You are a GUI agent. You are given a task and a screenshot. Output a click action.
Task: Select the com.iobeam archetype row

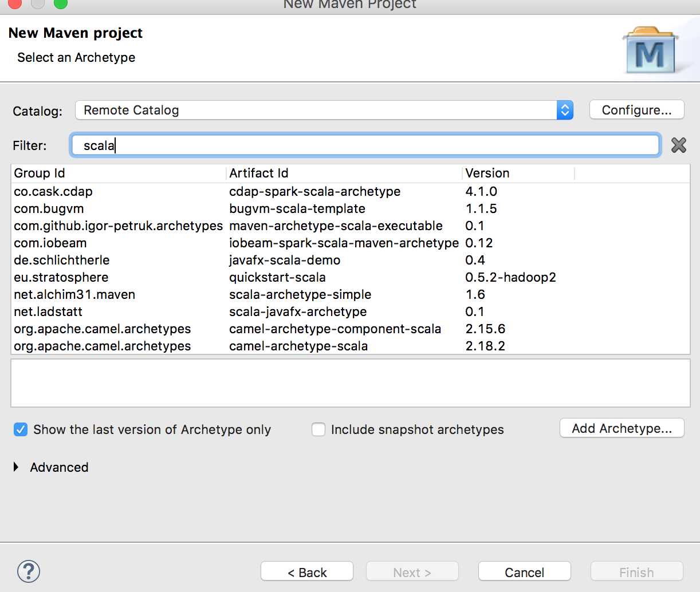[x=350, y=243]
